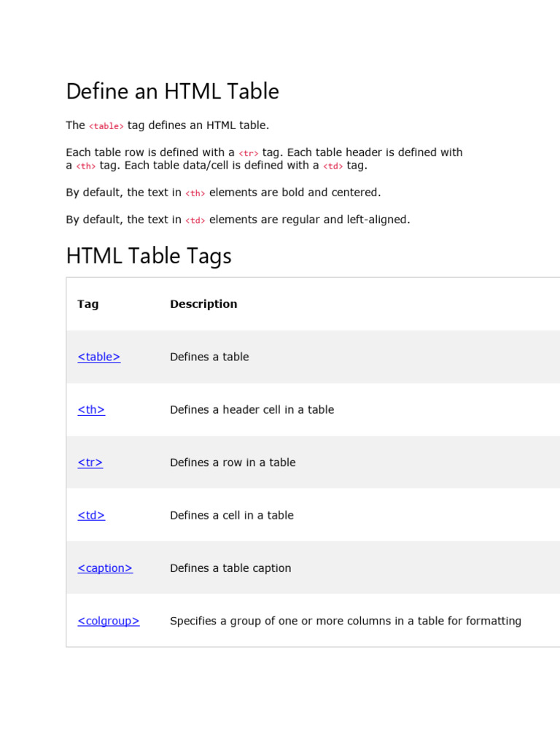Click <td> code in the 'regular and left-aligned' sentence
Screen dimensions: 560x747
195,220
